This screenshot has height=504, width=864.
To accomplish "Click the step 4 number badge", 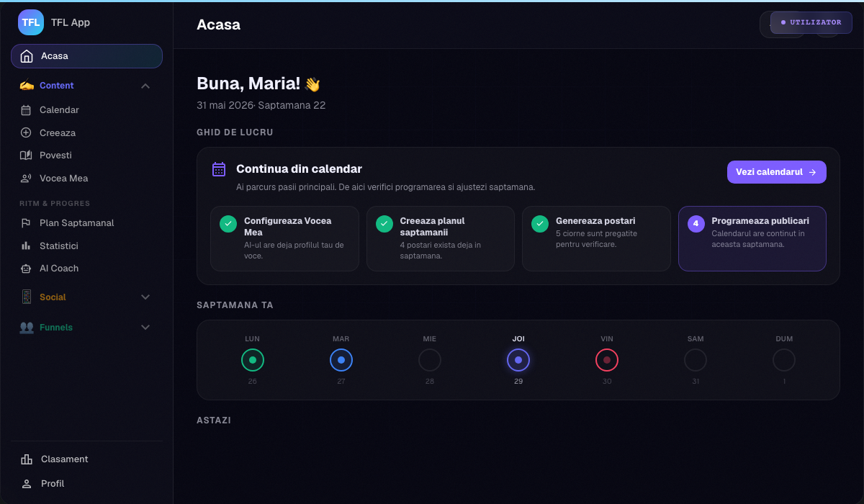I will (696, 224).
